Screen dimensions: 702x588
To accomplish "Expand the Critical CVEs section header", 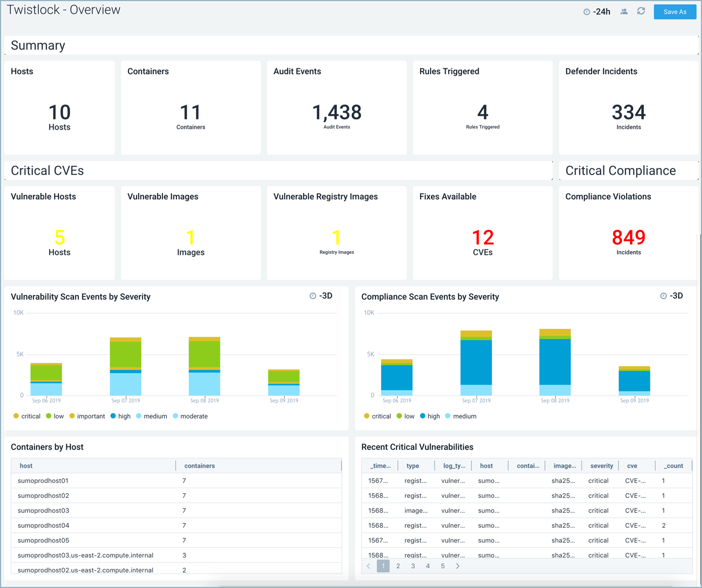I will click(x=47, y=171).
